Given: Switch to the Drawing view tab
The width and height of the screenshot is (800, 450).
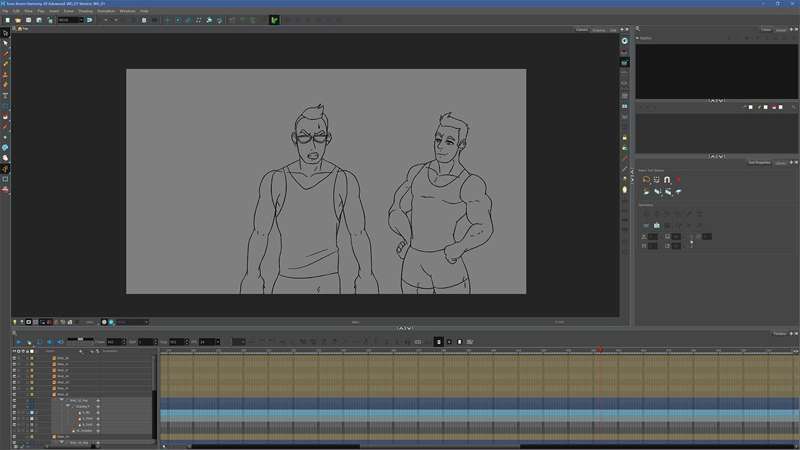Looking at the screenshot, I should (x=599, y=30).
